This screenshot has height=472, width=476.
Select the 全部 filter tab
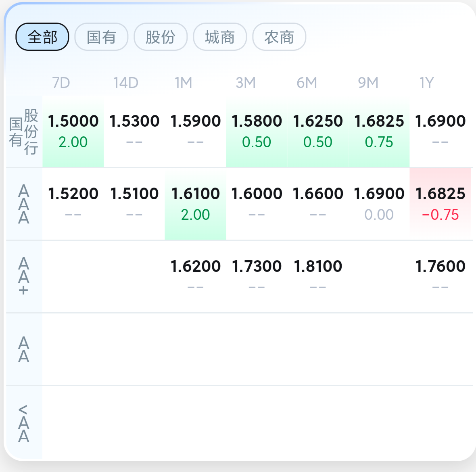[42, 37]
